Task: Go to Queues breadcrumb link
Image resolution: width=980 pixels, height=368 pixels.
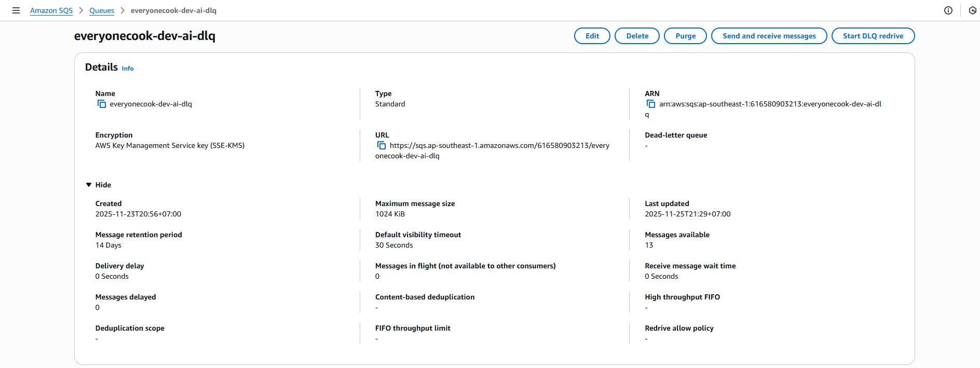Action: (x=102, y=10)
